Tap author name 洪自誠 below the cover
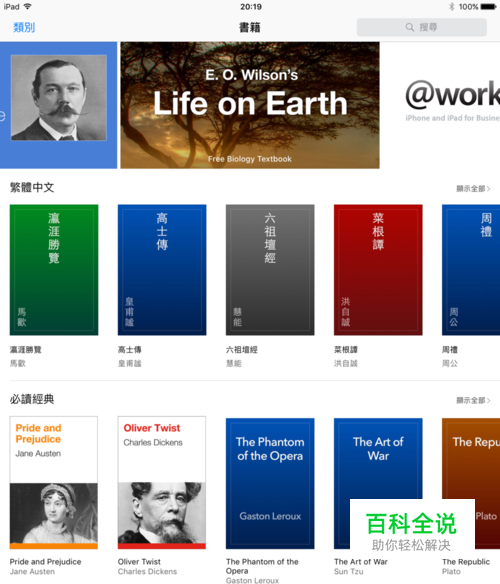This screenshot has height=584, width=500. click(x=345, y=363)
